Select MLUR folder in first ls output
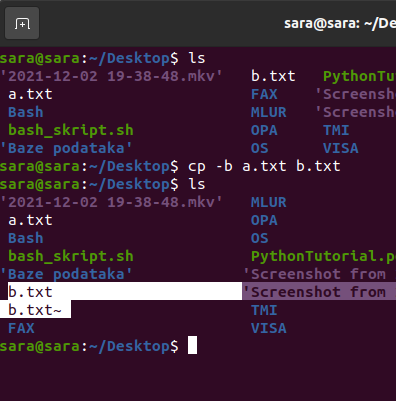Viewport: 396px width, 401px height. point(269,112)
